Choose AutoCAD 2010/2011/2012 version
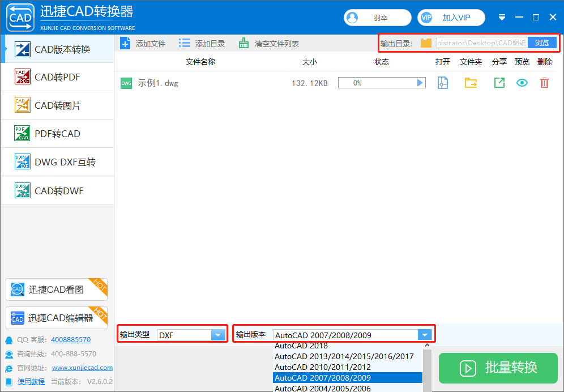Viewport: 564px width, 392px height. [348, 367]
